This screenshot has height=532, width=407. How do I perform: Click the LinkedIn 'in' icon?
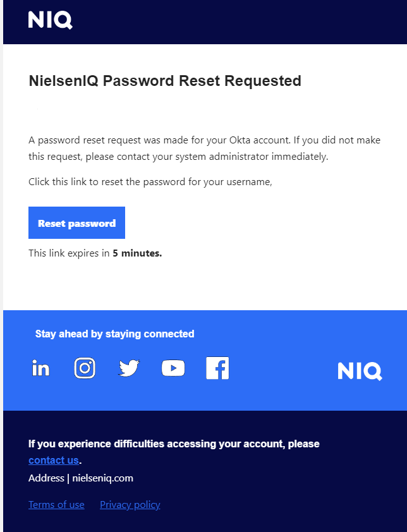40,368
